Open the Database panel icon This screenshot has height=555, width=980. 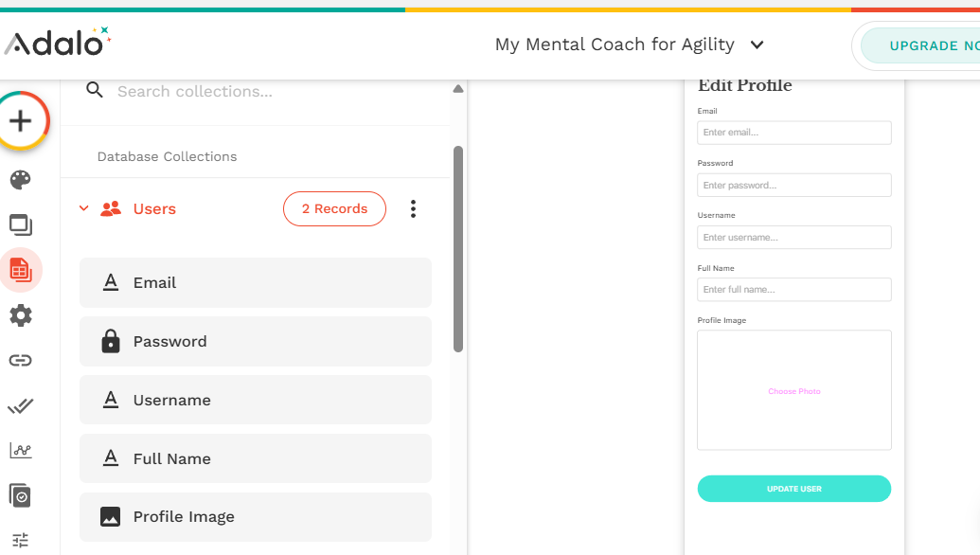[21, 270]
